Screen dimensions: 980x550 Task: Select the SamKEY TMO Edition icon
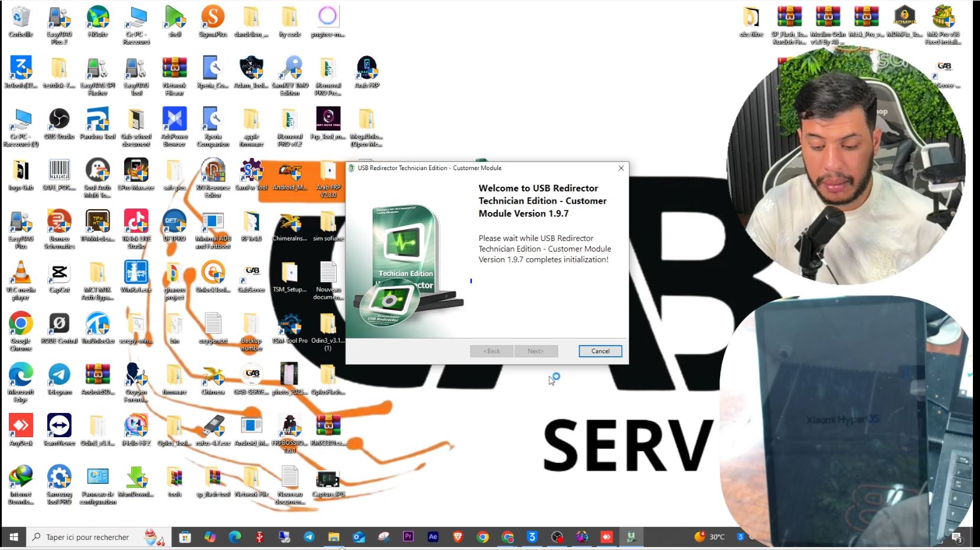click(x=289, y=76)
